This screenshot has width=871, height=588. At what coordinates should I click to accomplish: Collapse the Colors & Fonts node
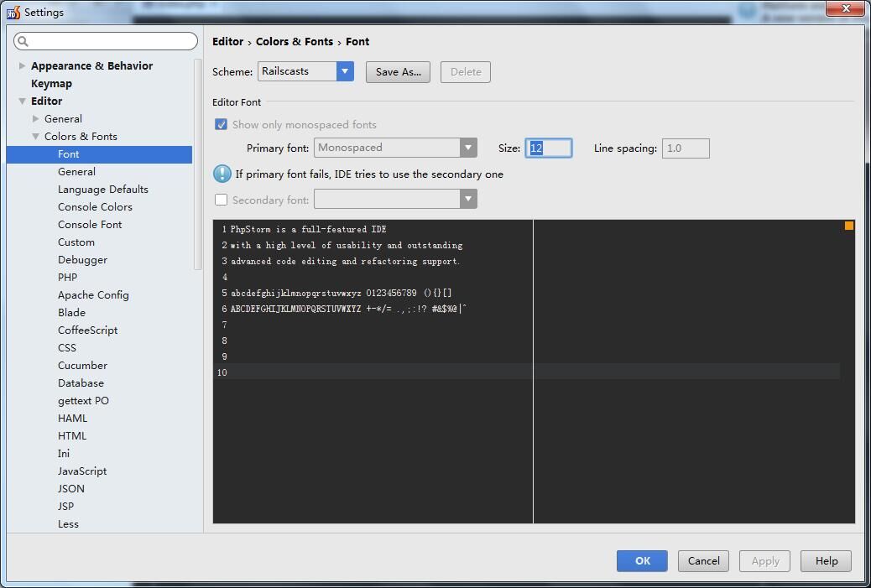click(35, 137)
